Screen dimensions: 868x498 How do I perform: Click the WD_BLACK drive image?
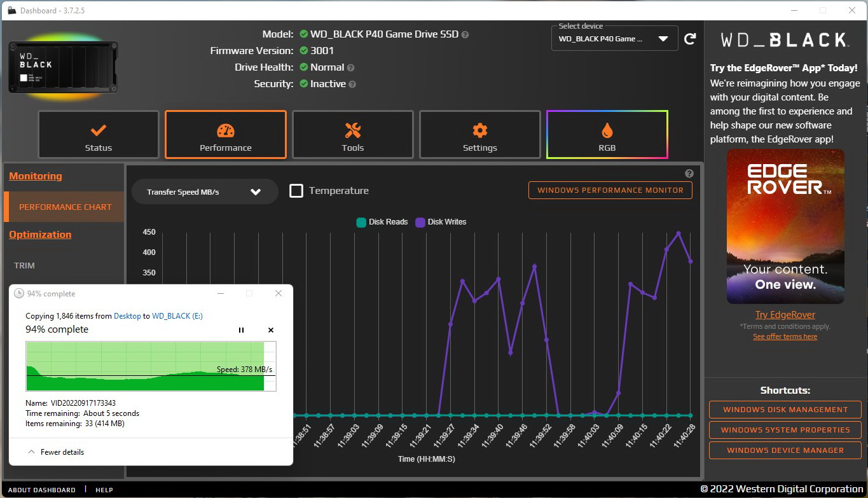coord(62,67)
